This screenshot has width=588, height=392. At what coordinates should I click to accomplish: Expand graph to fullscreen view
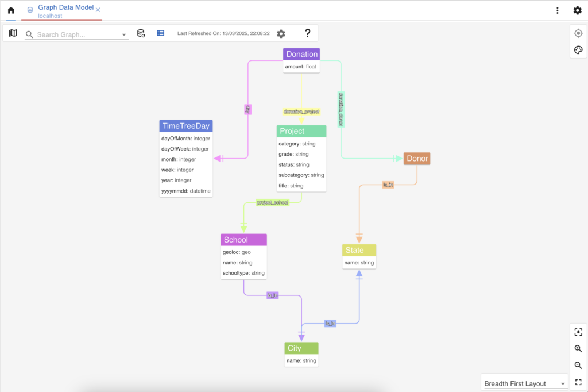[x=578, y=382]
